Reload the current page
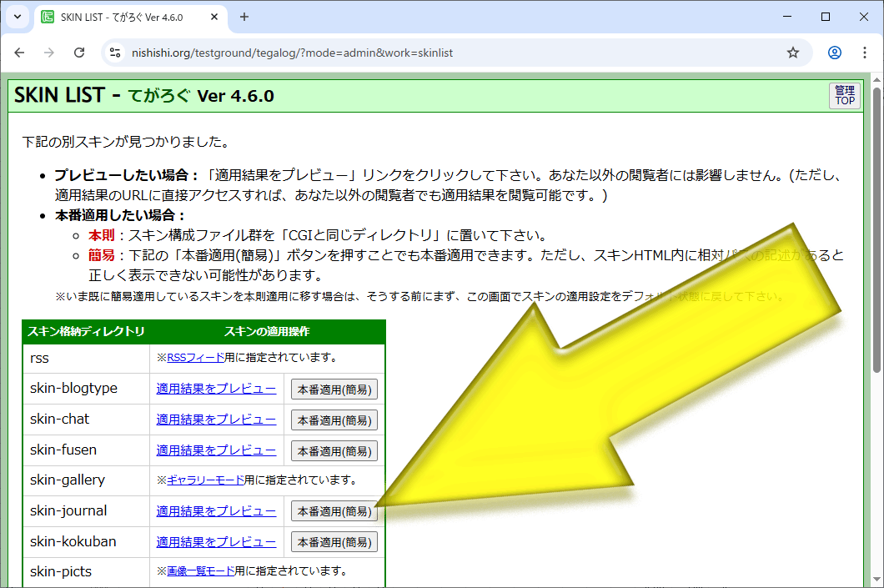Viewport: 884px width, 588px height. pos(79,53)
